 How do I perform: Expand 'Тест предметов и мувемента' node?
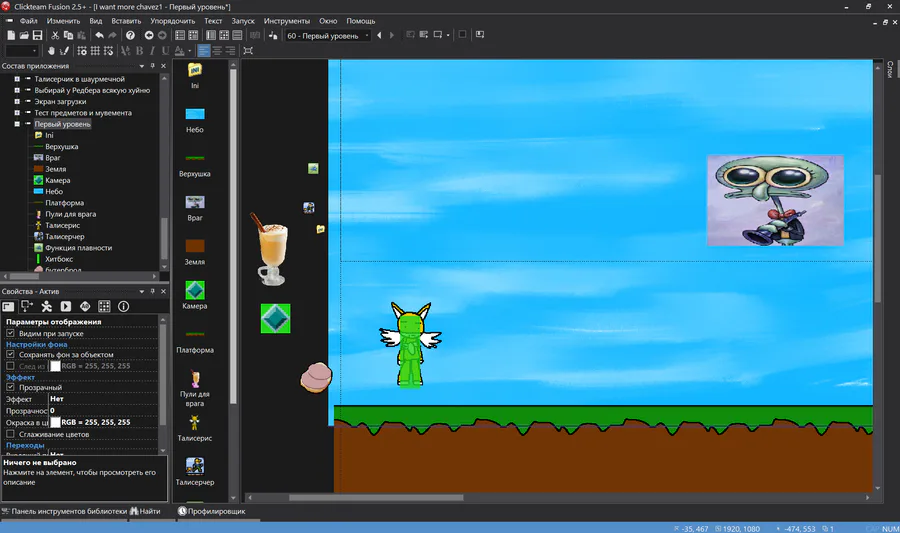pyautogui.click(x=17, y=113)
